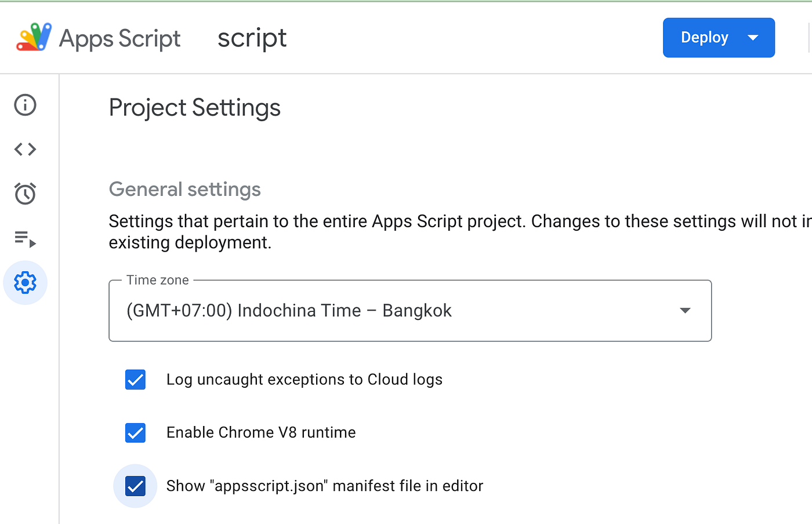Toggle the Log uncaught exceptions checkbox
812x524 pixels.
pyautogui.click(x=135, y=380)
